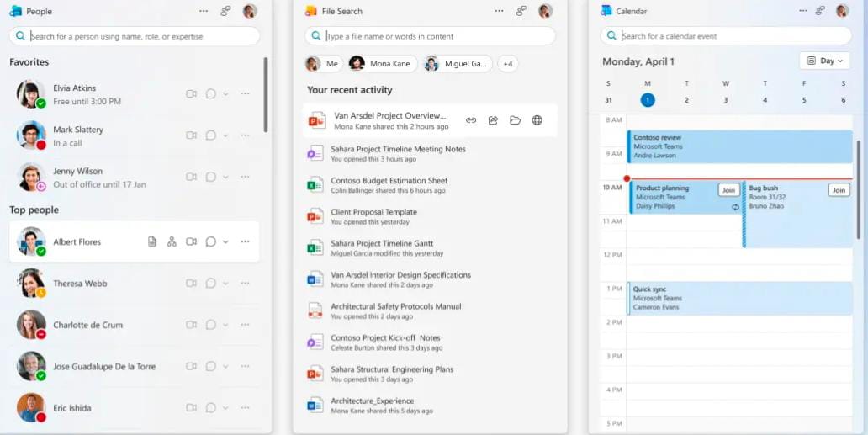Select Monday 1 in the week strip
The width and height of the screenshot is (868, 435).
click(647, 100)
